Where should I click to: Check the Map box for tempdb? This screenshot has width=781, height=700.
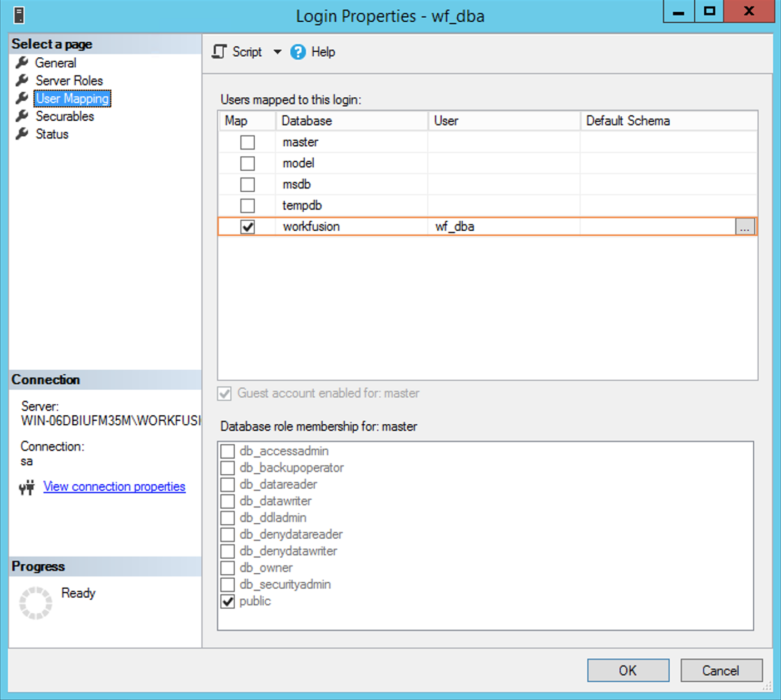pyautogui.click(x=248, y=206)
